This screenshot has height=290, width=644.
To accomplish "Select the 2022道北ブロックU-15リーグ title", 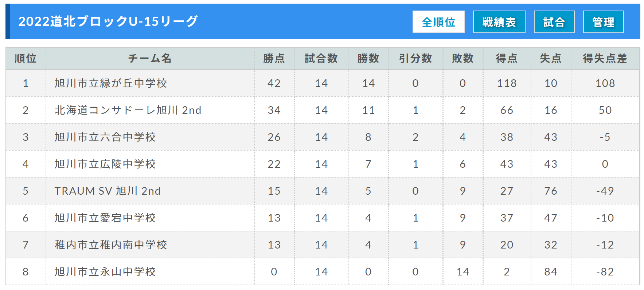I will 108,21.
